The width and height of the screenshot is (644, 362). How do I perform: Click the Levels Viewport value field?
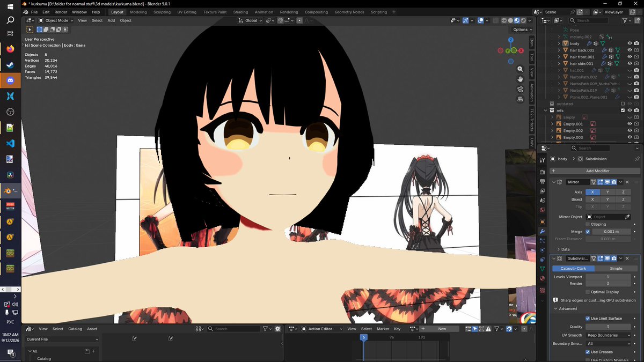[x=609, y=277]
